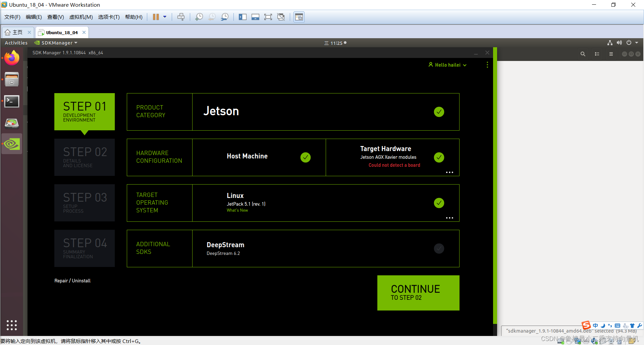Image resolution: width=644 pixels, height=345 pixels.
Task: Open SDK Manager vertical dots menu
Action: 487,65
